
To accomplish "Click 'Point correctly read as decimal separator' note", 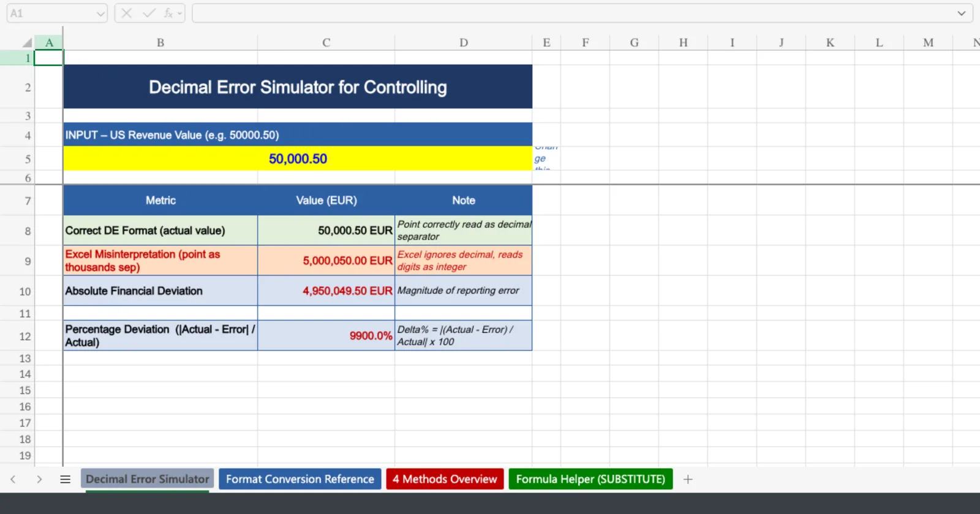I will coord(464,231).
